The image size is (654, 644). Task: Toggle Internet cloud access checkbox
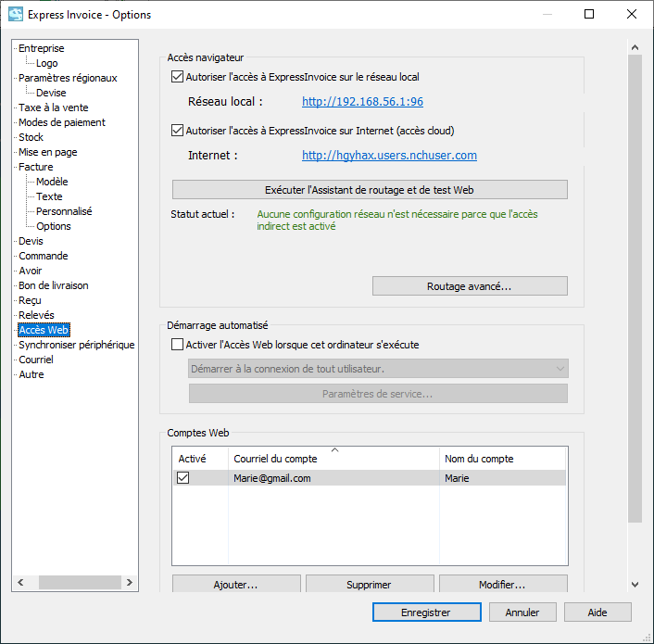tap(178, 131)
